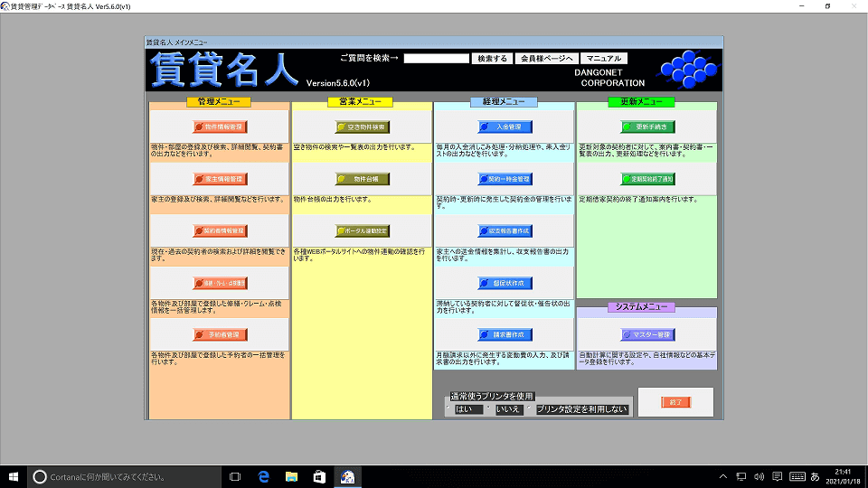
Task: Open 契約者情報管理 (tenant information)
Action: 220,231
